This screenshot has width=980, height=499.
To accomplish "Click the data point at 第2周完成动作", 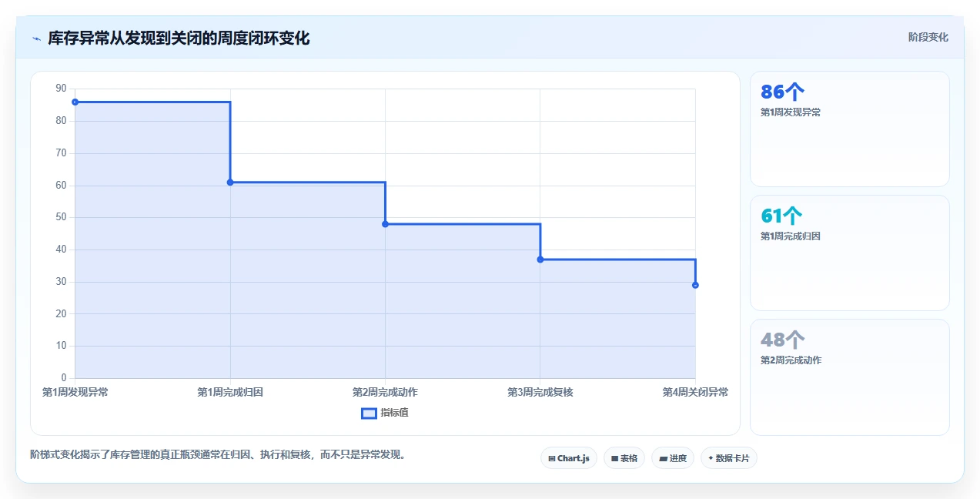I will 385,224.
